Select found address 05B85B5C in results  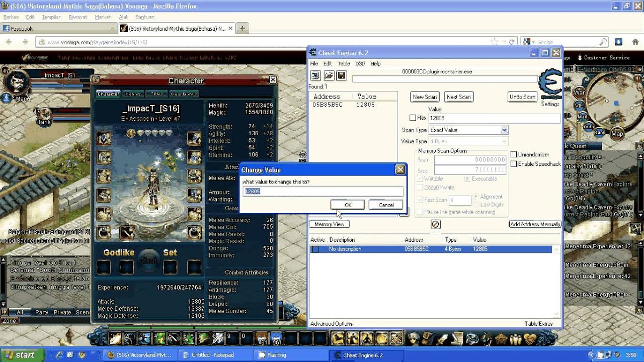coord(352,105)
